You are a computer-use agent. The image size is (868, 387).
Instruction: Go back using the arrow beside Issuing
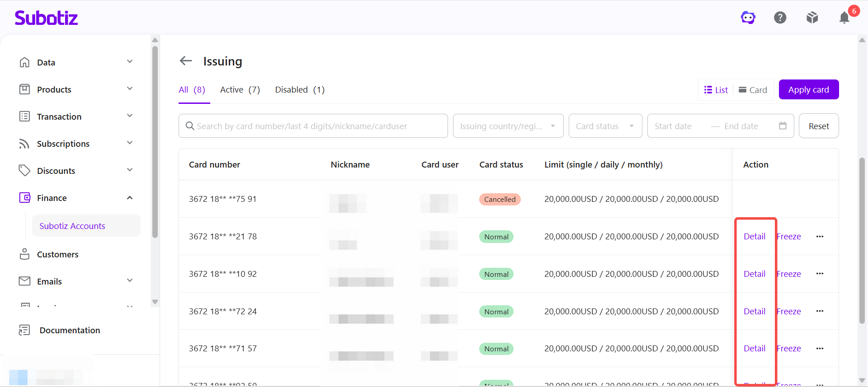tap(186, 61)
